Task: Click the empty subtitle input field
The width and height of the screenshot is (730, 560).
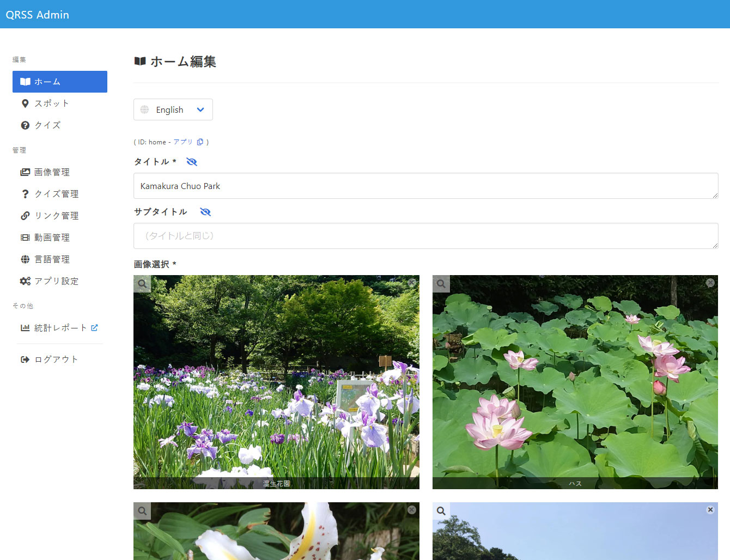Action: (425, 236)
